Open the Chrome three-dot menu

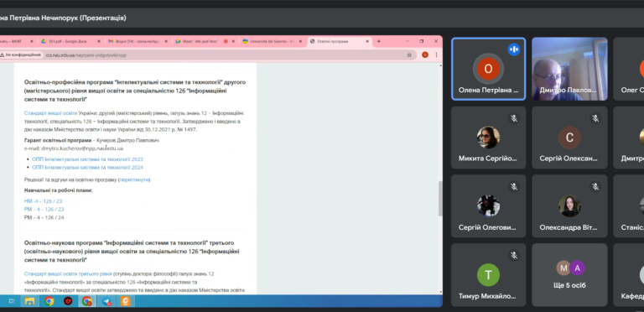click(436, 55)
